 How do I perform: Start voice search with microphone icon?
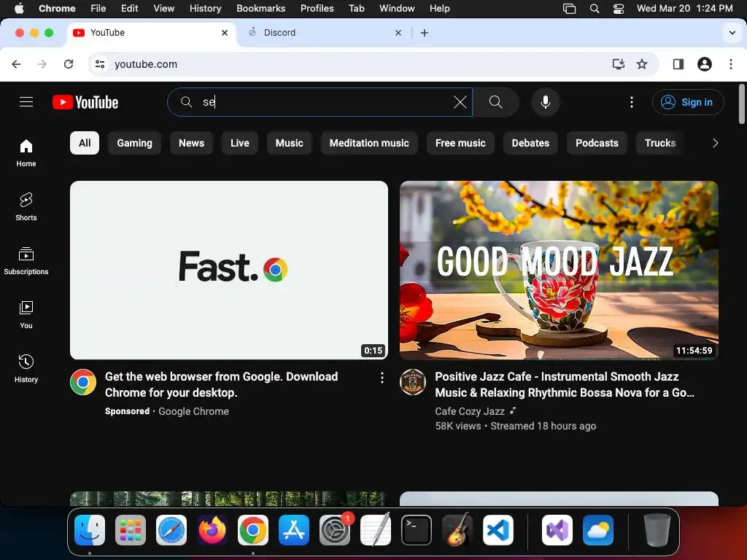coord(546,102)
